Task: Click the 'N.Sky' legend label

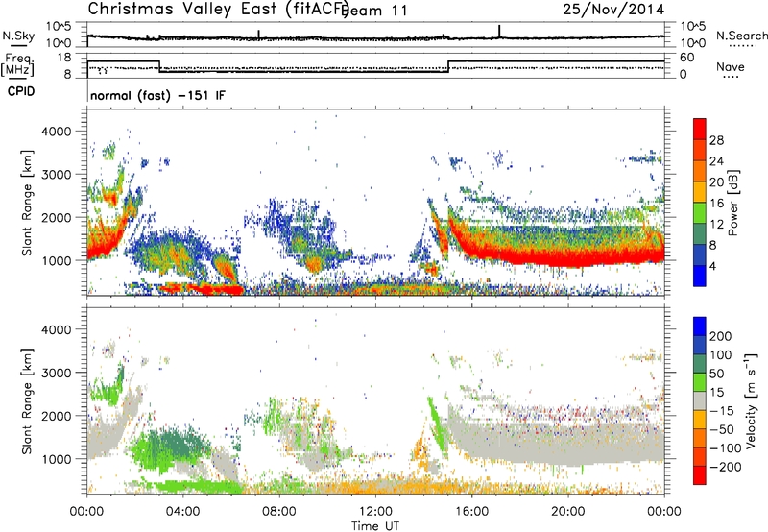Action: pyautogui.click(x=18, y=36)
